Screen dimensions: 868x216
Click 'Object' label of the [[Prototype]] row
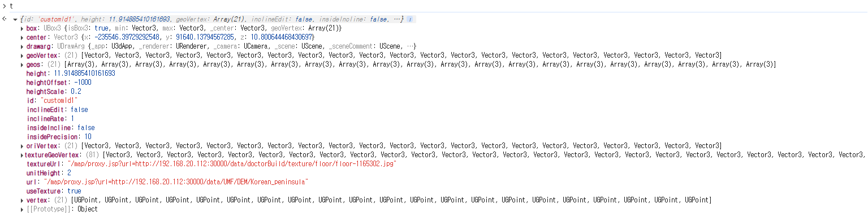[x=87, y=209]
